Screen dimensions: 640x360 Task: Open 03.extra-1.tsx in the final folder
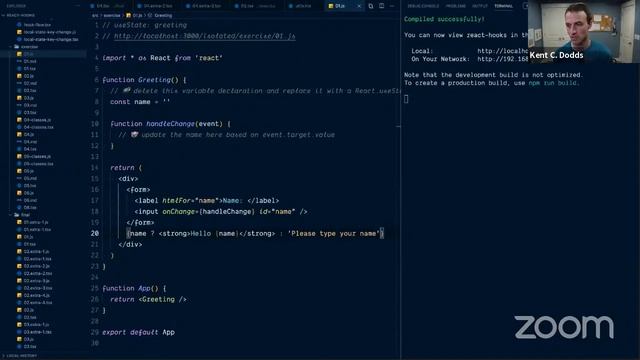click(38, 332)
